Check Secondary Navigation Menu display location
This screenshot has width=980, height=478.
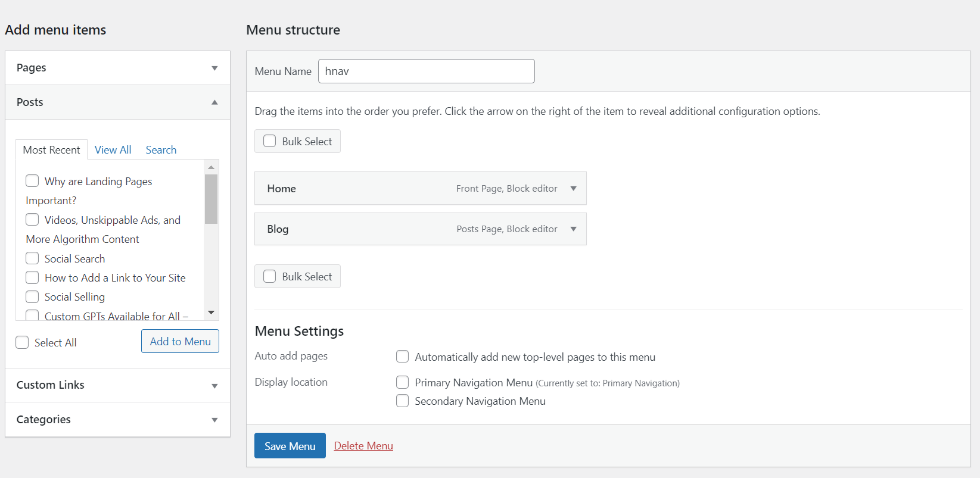402,401
